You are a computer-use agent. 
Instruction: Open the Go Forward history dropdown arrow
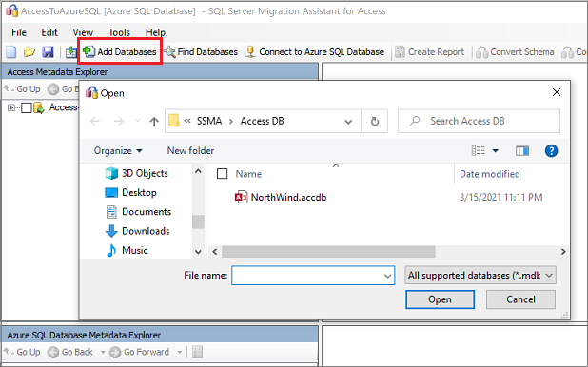click(x=179, y=352)
